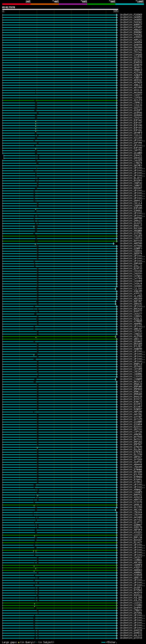
Task: Click the UniRef100_B4F0N7 entry
Action: point(131,301)
